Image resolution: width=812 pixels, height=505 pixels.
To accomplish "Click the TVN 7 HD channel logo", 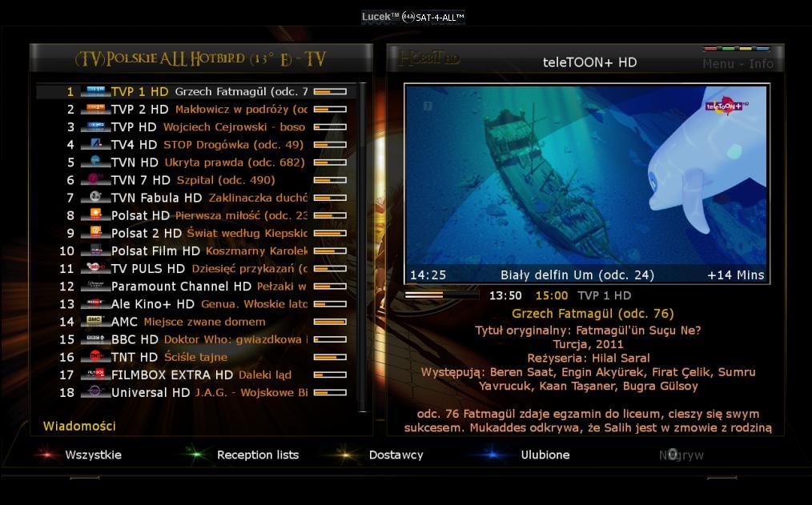I will (95, 180).
